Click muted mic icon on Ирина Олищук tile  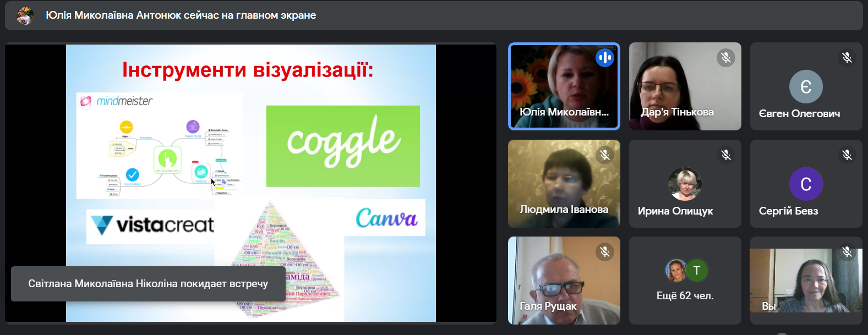(x=726, y=155)
